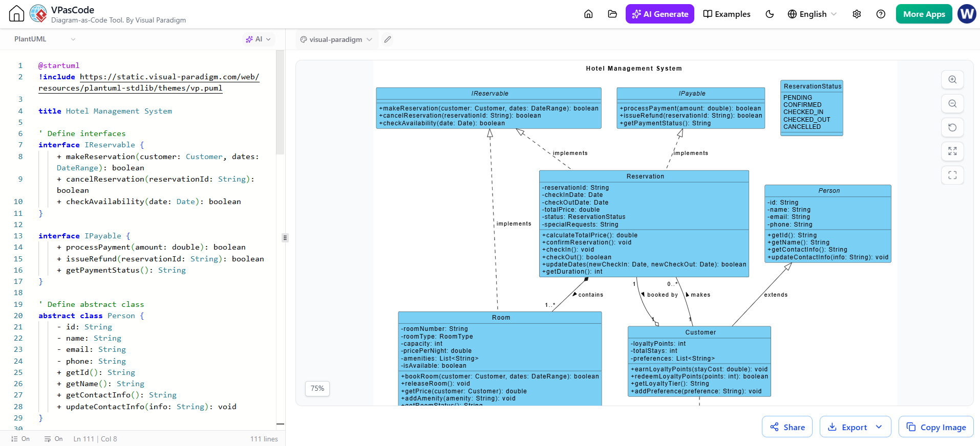The height and width of the screenshot is (446, 980).
Task: Click the Person class header in diagram
Action: click(828, 191)
